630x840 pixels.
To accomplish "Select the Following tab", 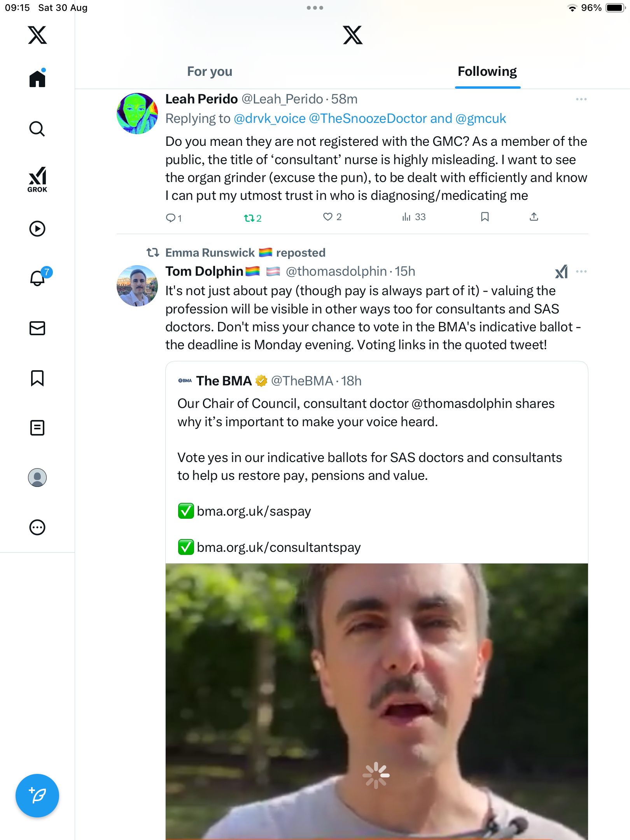I will [x=487, y=72].
